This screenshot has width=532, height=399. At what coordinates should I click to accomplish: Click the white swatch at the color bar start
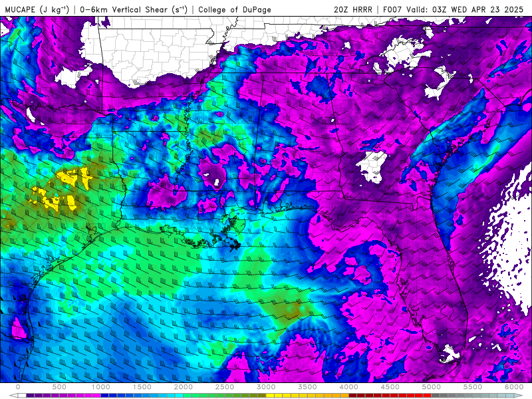[22, 396]
